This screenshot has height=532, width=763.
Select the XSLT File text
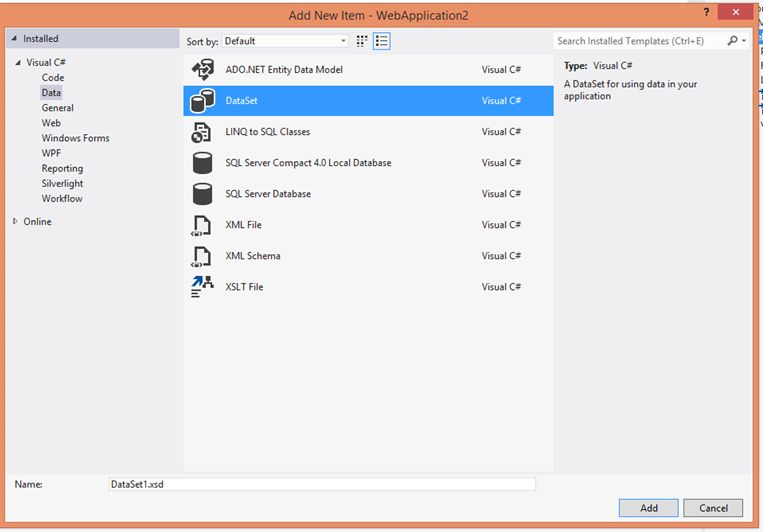tap(244, 287)
